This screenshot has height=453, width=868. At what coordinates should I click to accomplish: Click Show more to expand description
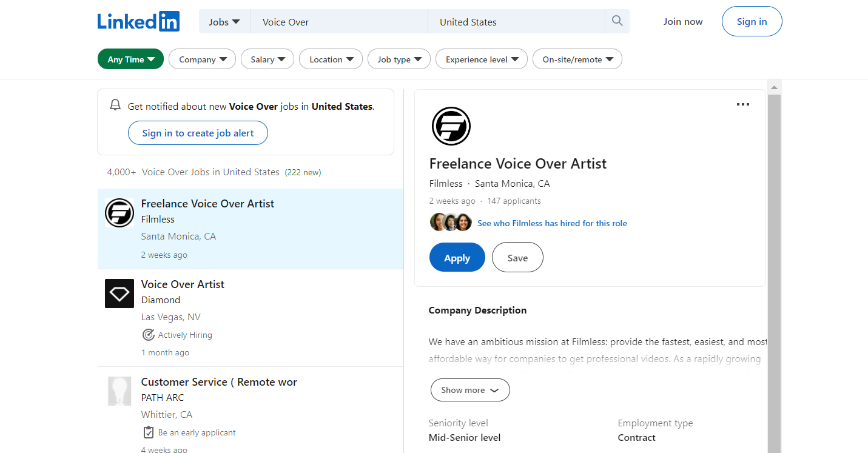(x=470, y=390)
